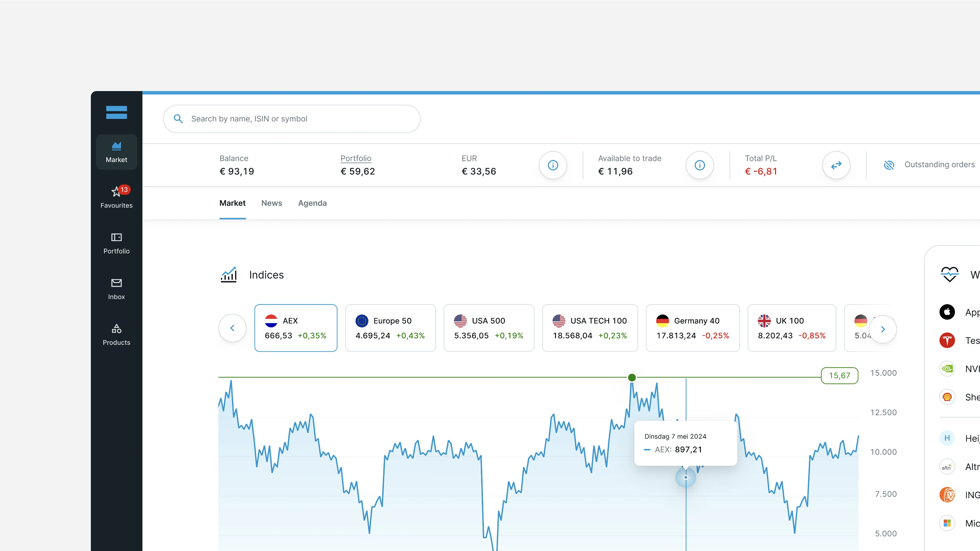Select the UK 100 index card
Image resolution: width=980 pixels, height=551 pixels.
pos(792,328)
